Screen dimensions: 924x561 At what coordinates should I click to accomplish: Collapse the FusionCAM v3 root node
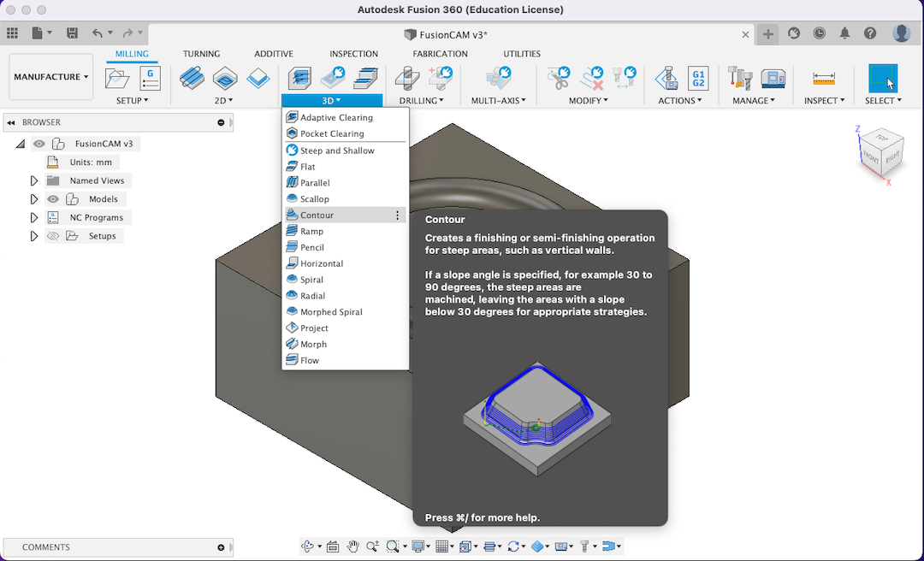[21, 144]
